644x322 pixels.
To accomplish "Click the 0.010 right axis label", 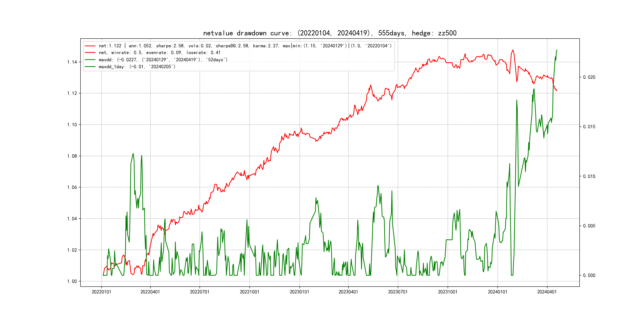I will coord(589,176).
